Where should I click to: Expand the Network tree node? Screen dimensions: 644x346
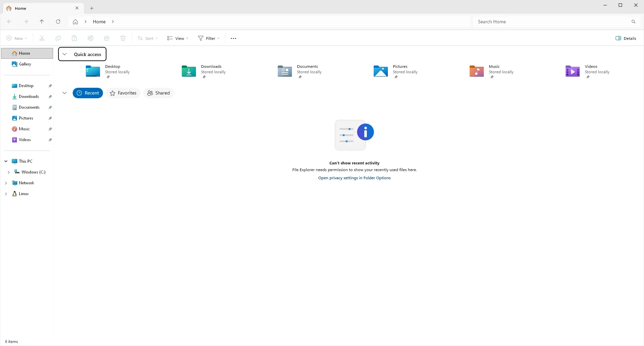6,183
